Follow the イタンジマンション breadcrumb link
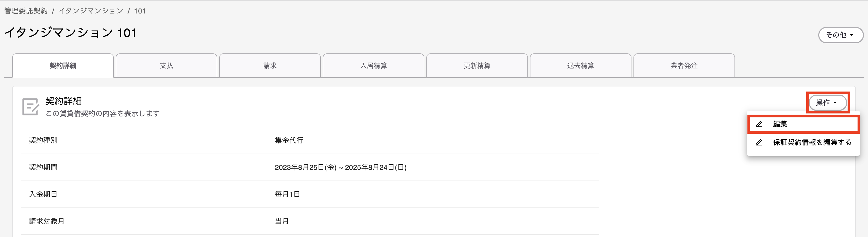Image resolution: width=868 pixels, height=237 pixels. tap(91, 11)
